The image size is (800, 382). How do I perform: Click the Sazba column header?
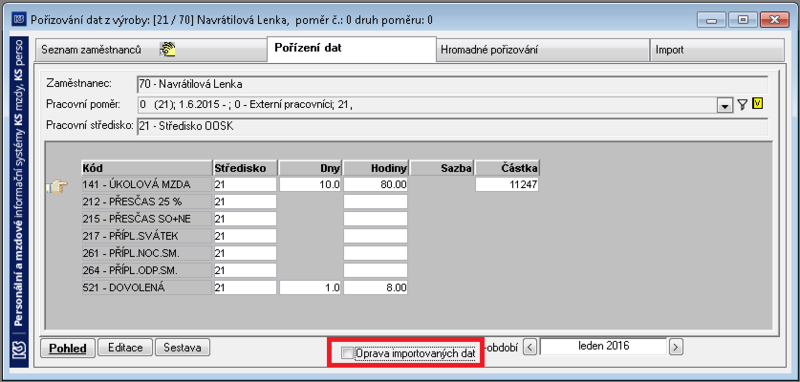(442, 168)
